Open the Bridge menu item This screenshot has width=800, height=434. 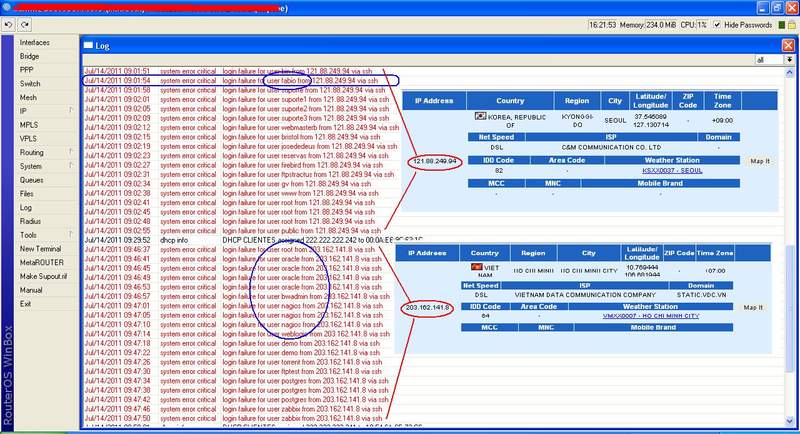29,56
